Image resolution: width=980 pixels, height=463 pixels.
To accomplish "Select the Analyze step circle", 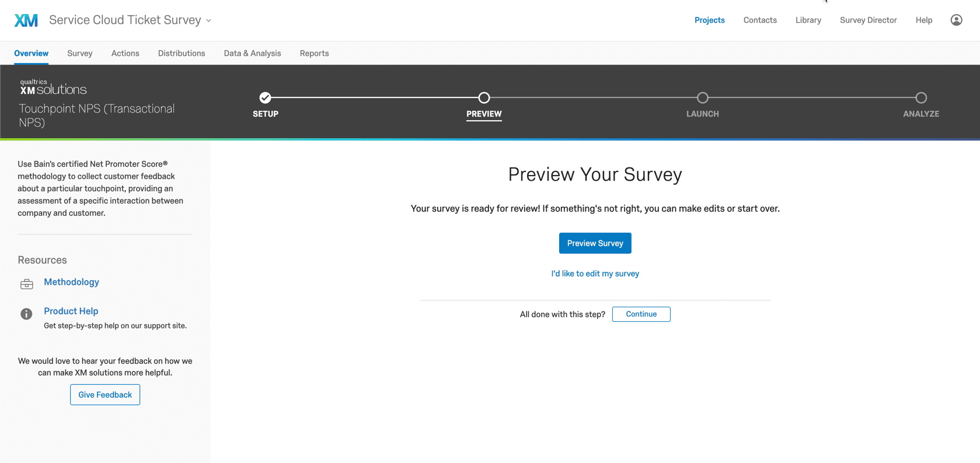I will (x=921, y=97).
